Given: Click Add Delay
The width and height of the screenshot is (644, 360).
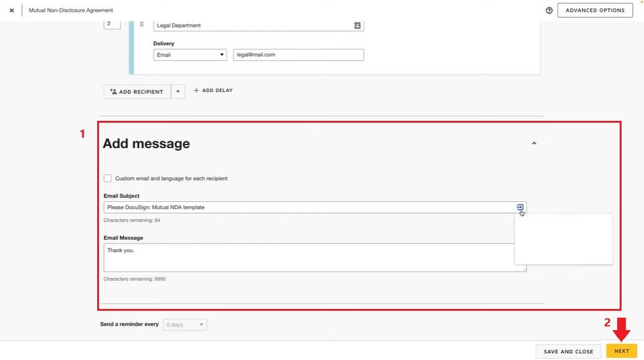Looking at the screenshot, I should [213, 90].
